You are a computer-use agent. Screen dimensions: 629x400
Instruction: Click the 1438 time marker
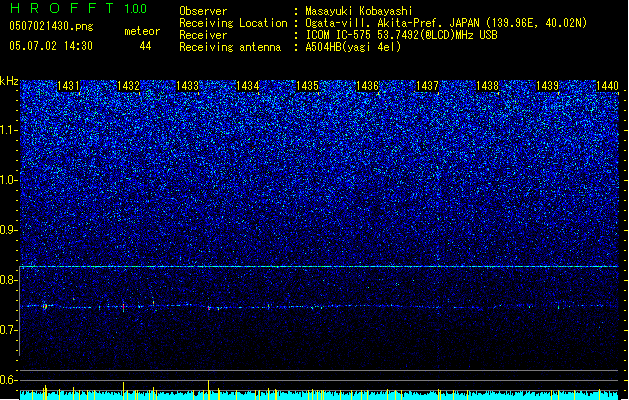pos(487,86)
